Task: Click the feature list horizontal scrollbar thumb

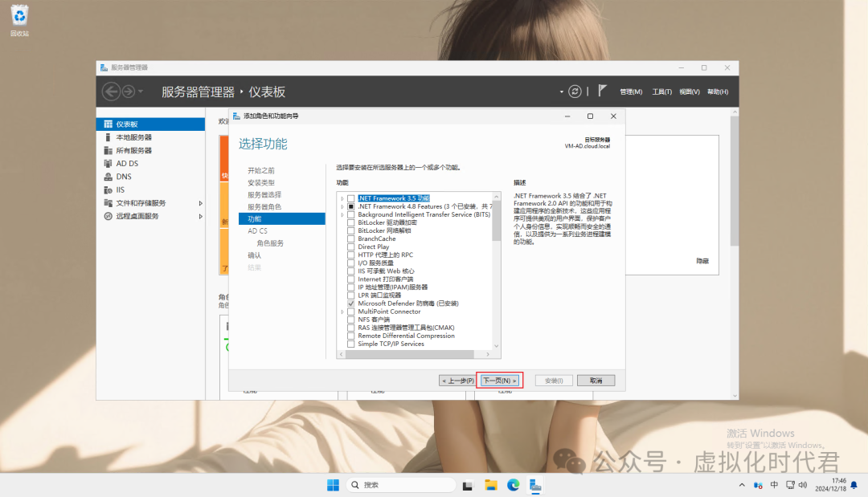Action: [x=410, y=354]
